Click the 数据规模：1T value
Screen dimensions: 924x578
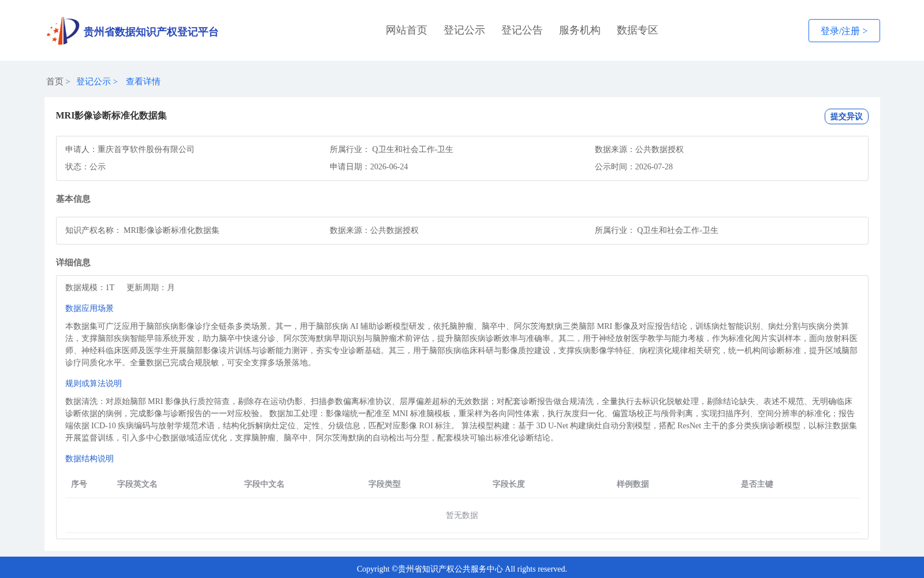(90, 287)
